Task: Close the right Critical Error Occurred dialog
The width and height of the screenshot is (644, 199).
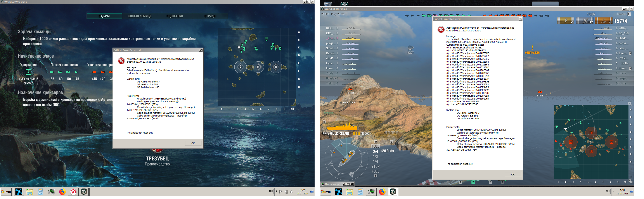Action: tap(520, 19)
